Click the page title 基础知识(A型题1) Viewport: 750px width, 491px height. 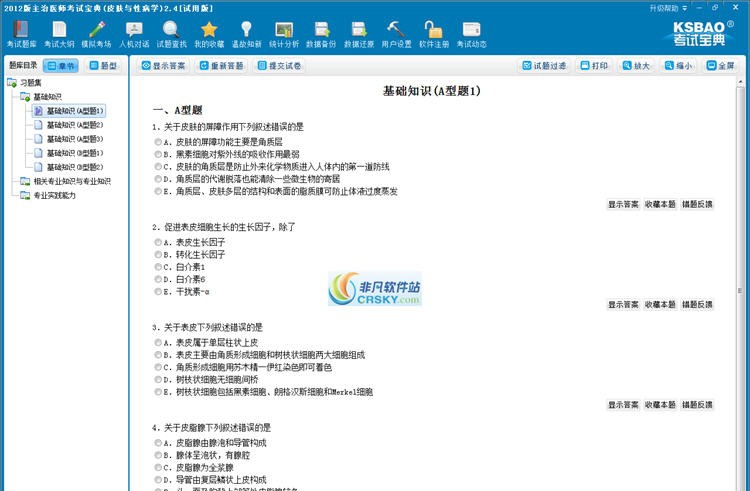[431, 91]
